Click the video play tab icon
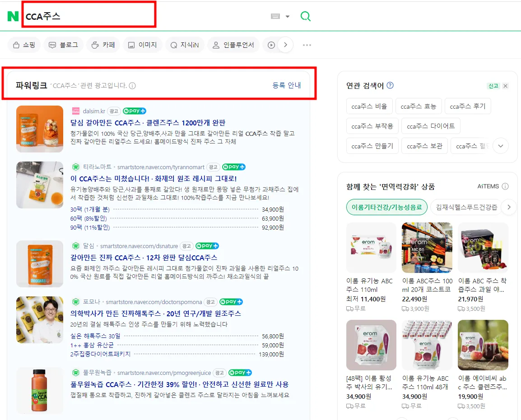The image size is (521, 420). (271, 45)
